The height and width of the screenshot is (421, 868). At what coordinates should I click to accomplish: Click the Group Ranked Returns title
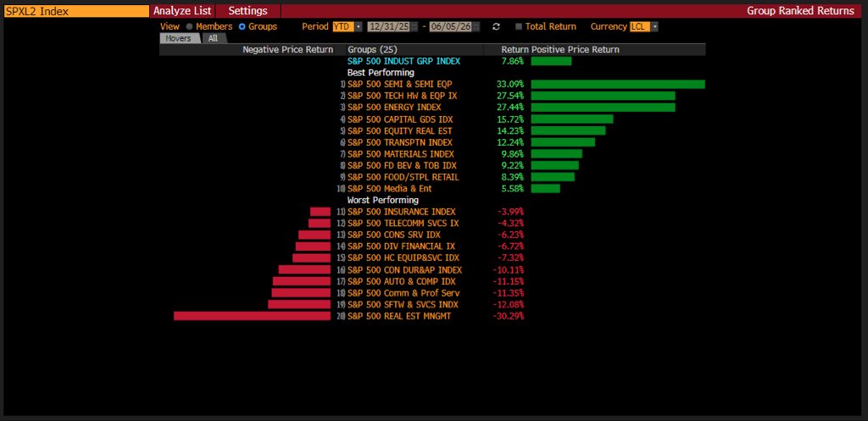(x=800, y=11)
